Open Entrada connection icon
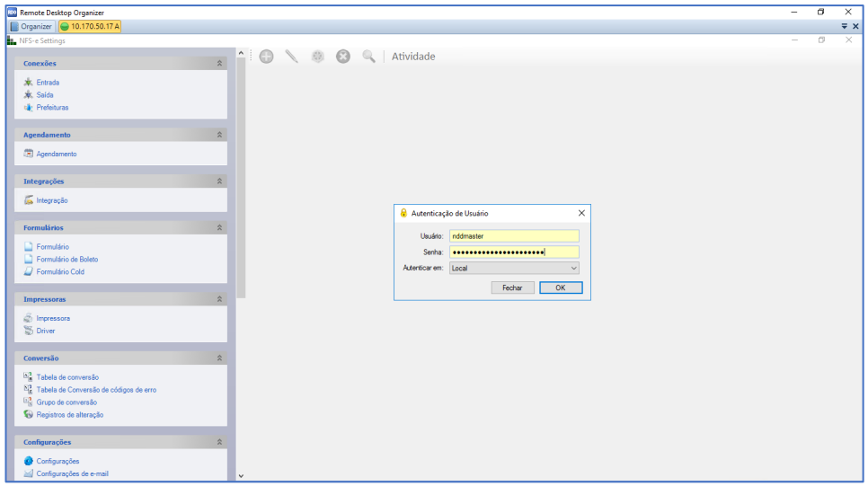Image resolution: width=868 pixels, height=486 pixels. [29, 83]
